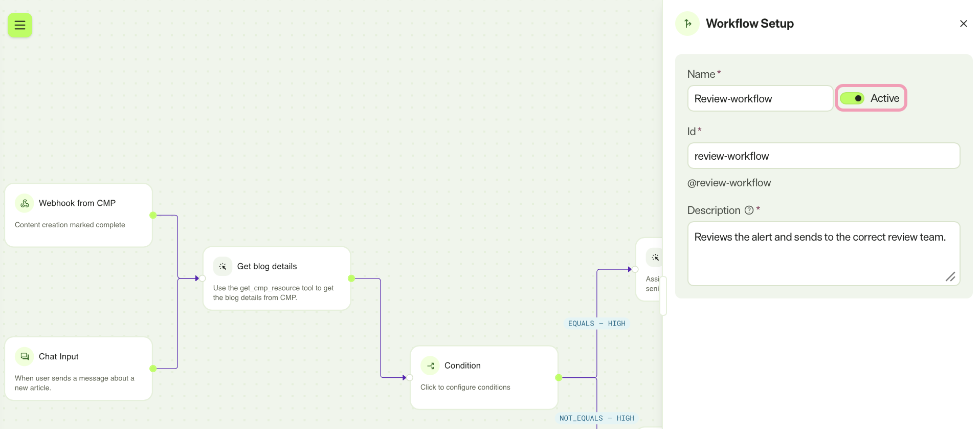The height and width of the screenshot is (429, 980).
Task: Click the NOT_EQUALS – HIGH edge label
Action: (597, 418)
